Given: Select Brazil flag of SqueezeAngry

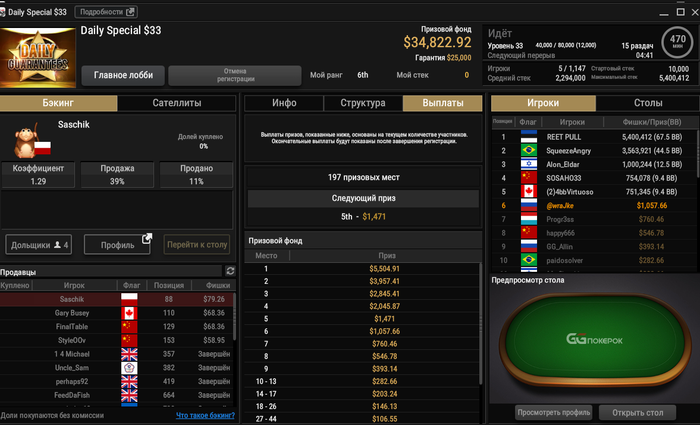Looking at the screenshot, I should 529,150.
